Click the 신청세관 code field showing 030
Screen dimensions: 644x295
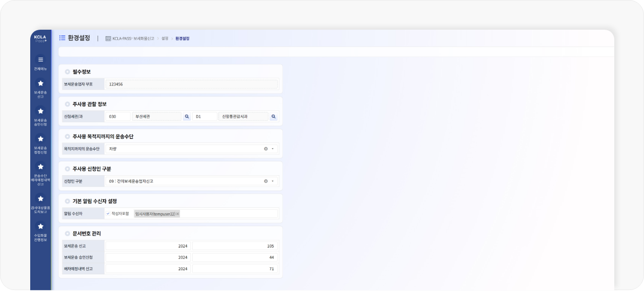click(118, 117)
